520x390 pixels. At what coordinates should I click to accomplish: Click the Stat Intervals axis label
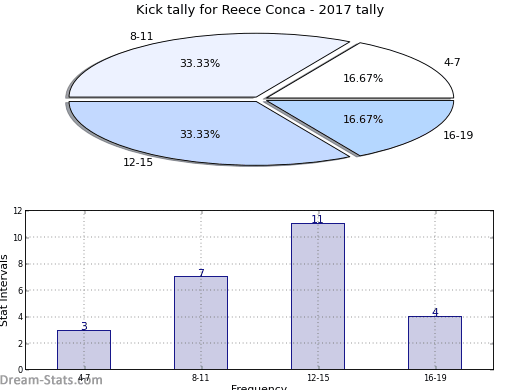pyautogui.click(x=4, y=291)
